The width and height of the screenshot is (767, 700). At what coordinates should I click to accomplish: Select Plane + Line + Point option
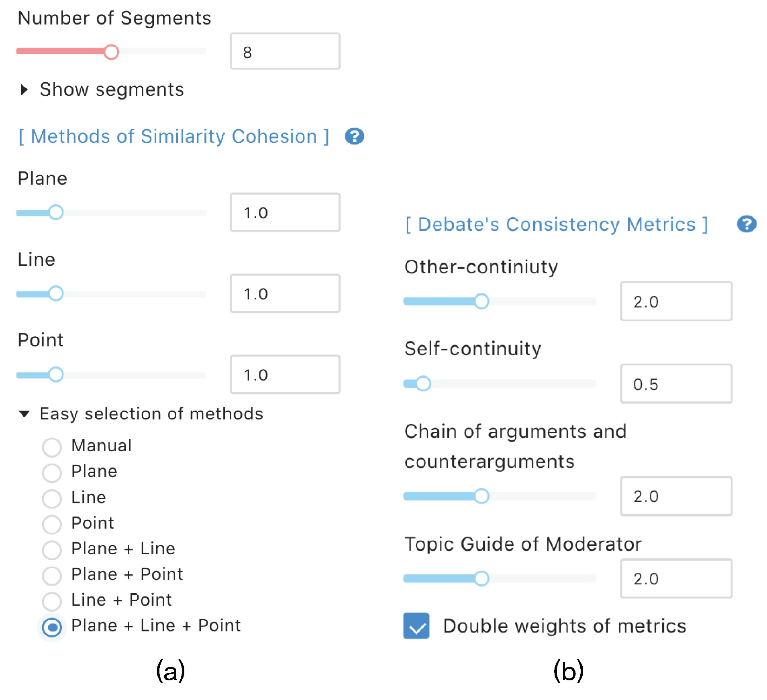52,627
